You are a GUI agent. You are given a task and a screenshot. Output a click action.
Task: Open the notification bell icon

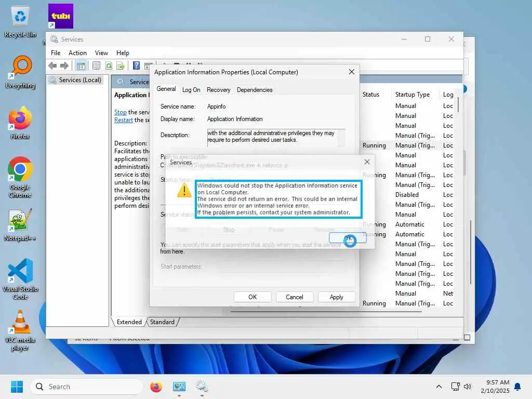pyautogui.click(x=518, y=387)
